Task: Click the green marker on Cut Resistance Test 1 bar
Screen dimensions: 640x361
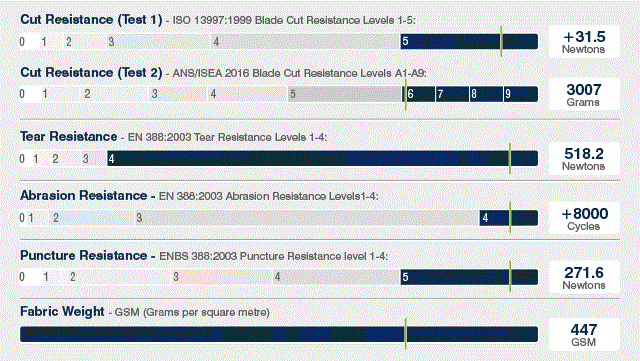Action: click(x=501, y=41)
